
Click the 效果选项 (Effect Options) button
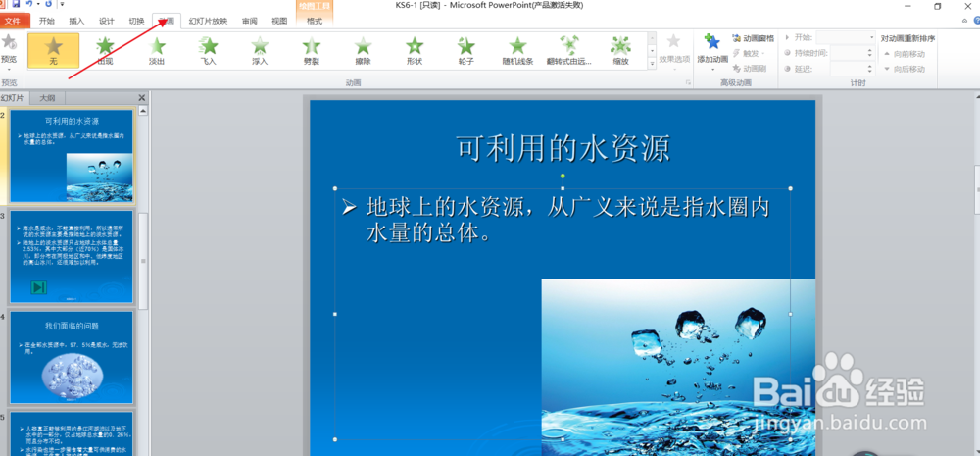[x=674, y=49]
